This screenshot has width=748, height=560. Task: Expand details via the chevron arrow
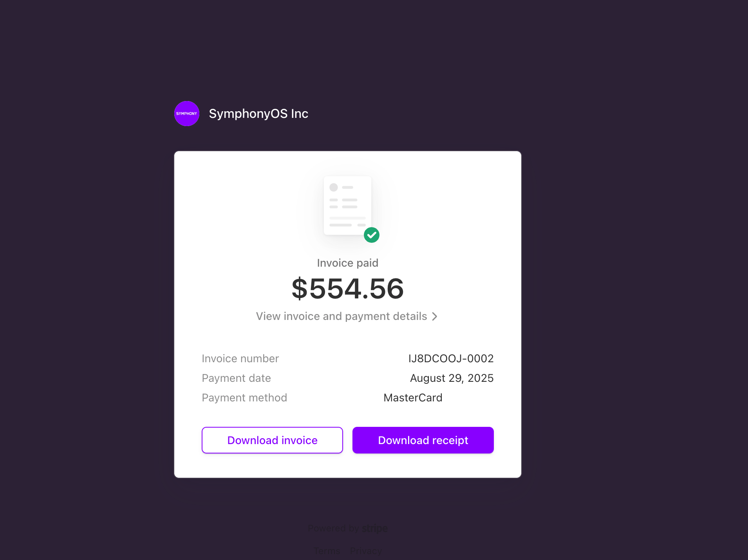(434, 316)
